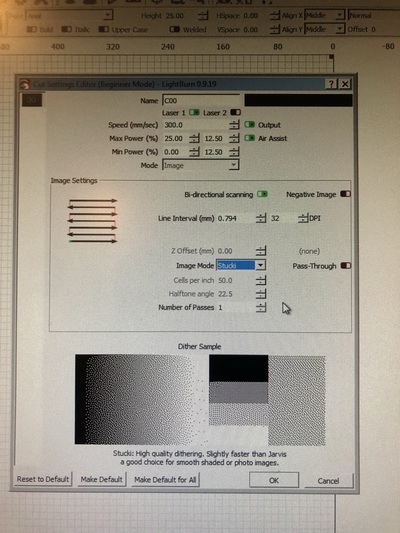The width and height of the screenshot is (400, 533).
Task: Toggle the Laser 1 switch
Action: click(194, 112)
